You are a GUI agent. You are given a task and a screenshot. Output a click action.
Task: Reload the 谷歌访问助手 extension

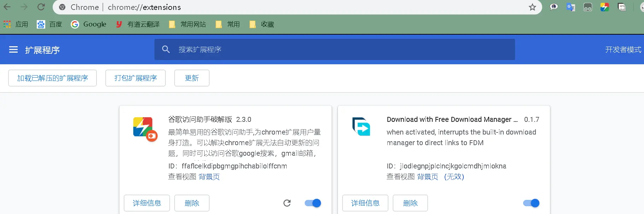[287, 203]
